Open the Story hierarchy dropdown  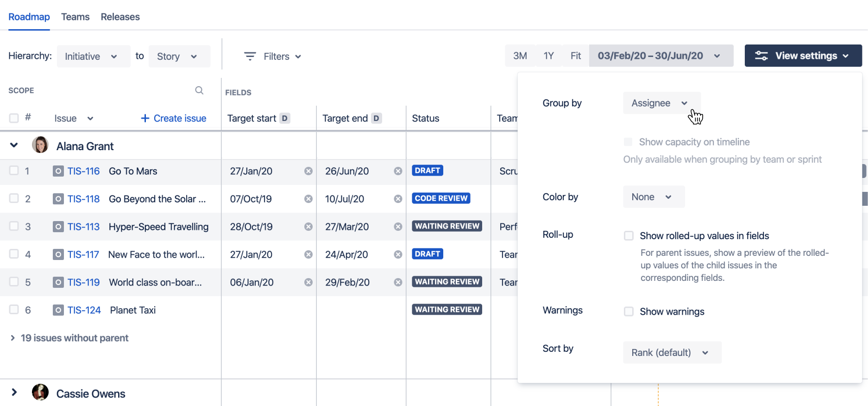tap(179, 56)
